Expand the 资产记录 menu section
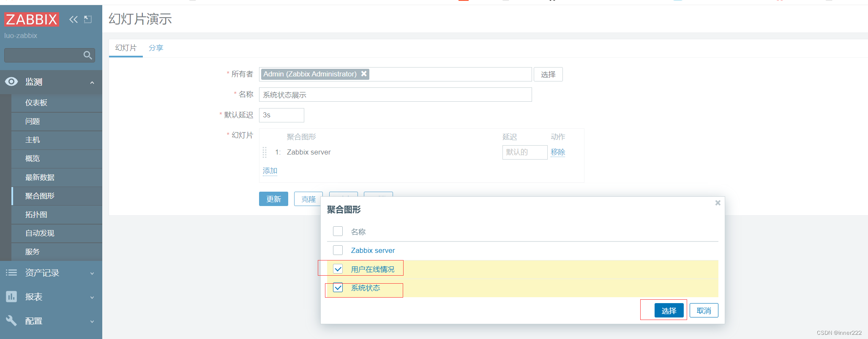 [51, 273]
